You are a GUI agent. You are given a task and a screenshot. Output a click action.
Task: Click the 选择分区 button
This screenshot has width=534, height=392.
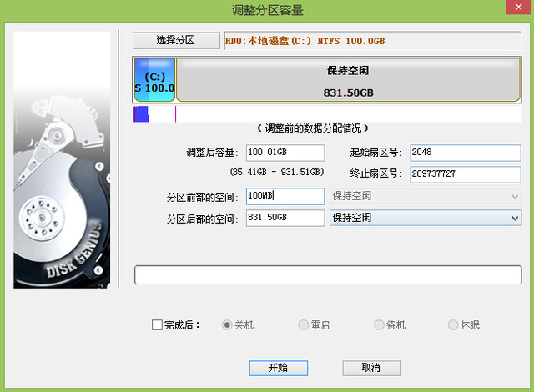(x=176, y=41)
